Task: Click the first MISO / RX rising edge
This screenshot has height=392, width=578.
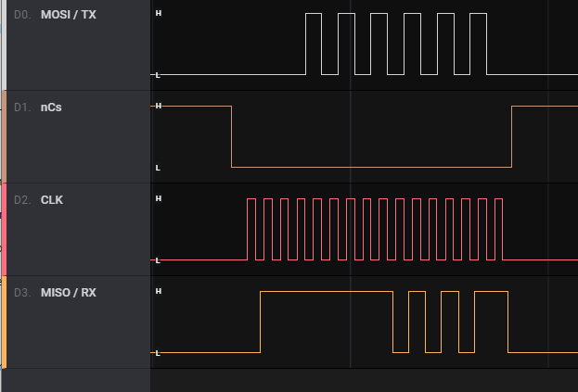Action: [x=261, y=322]
